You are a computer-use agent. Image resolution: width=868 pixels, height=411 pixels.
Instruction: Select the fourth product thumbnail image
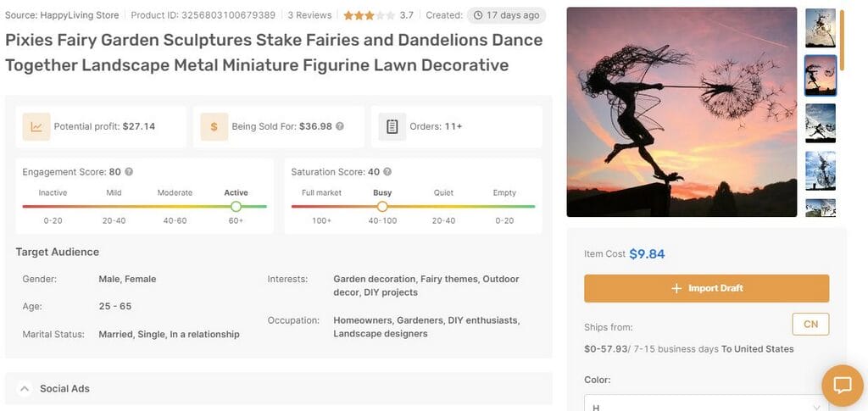point(821,171)
